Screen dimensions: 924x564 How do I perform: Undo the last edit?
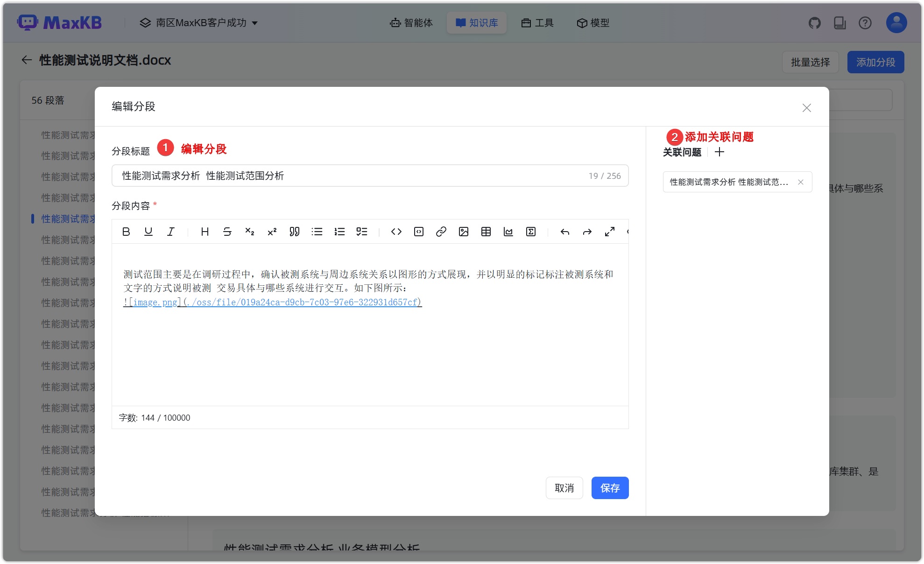(564, 232)
